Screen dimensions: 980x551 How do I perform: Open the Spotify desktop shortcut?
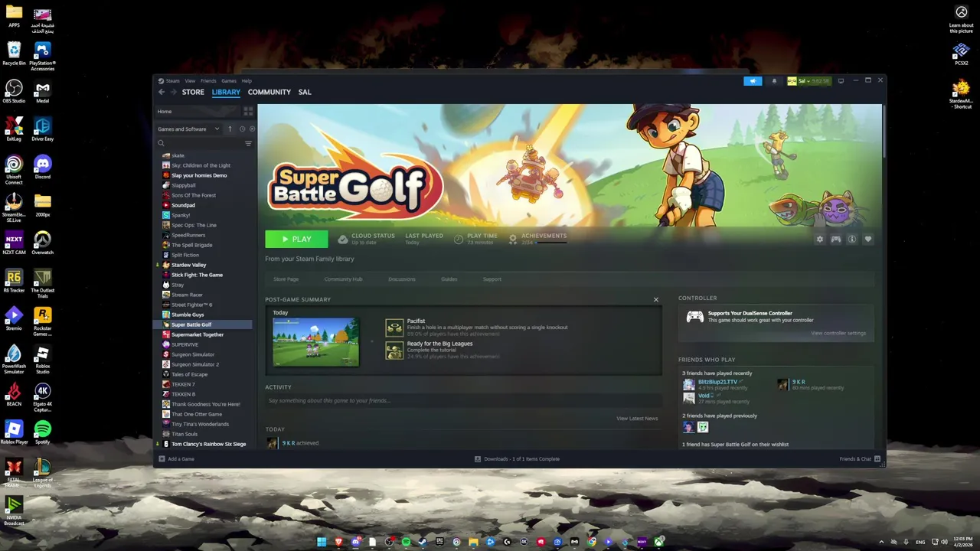[42, 432]
